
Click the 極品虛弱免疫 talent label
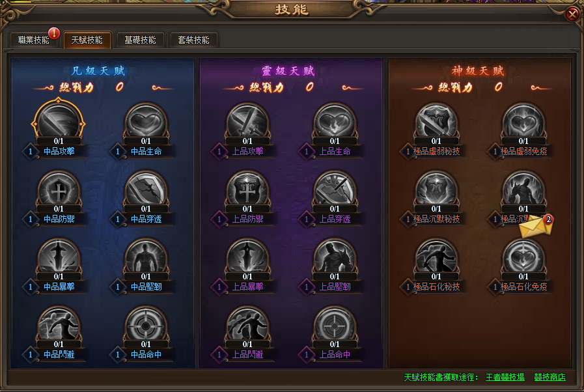point(523,151)
